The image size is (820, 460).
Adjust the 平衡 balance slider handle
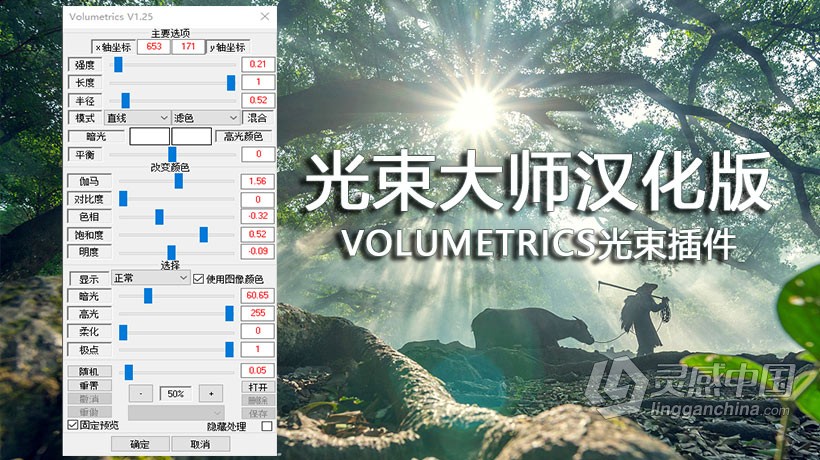172,154
